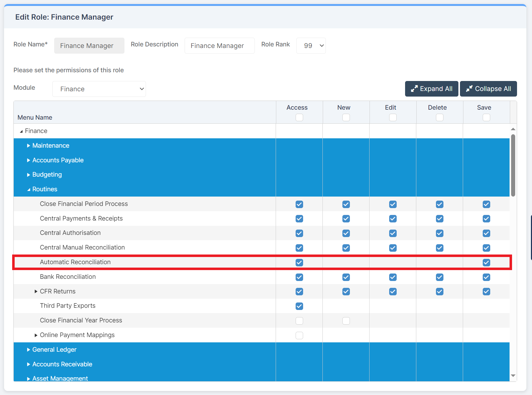Expand the Maintenance section
The width and height of the screenshot is (532, 395).
point(29,145)
